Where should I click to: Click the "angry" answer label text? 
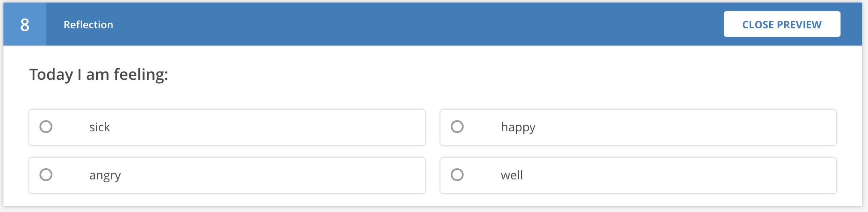pyautogui.click(x=105, y=176)
